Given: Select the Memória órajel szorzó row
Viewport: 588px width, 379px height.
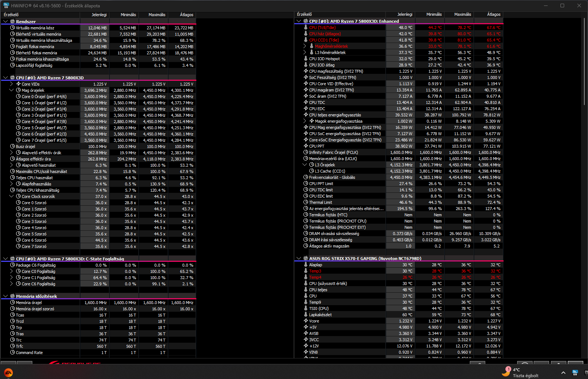Looking at the screenshot, I should pyautogui.click(x=98, y=309).
